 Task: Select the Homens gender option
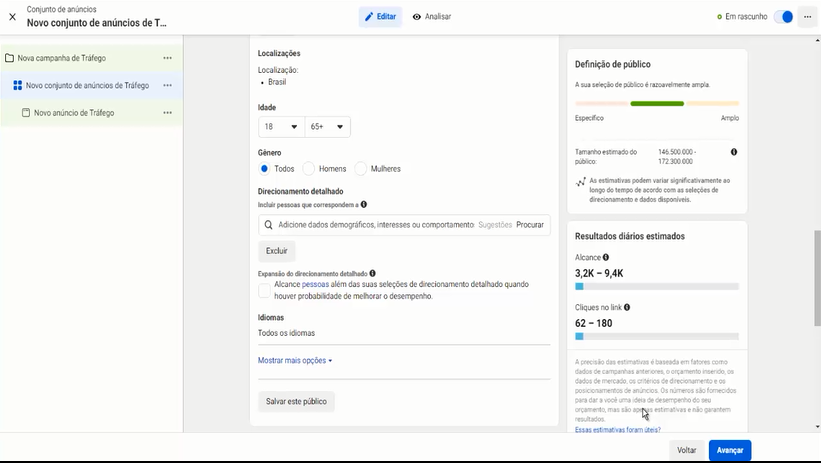pyautogui.click(x=309, y=169)
